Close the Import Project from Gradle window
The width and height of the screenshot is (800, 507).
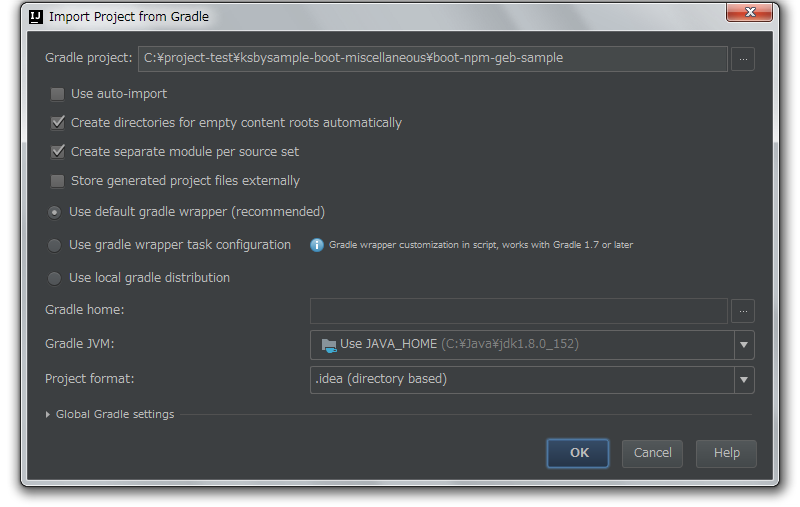click(749, 12)
